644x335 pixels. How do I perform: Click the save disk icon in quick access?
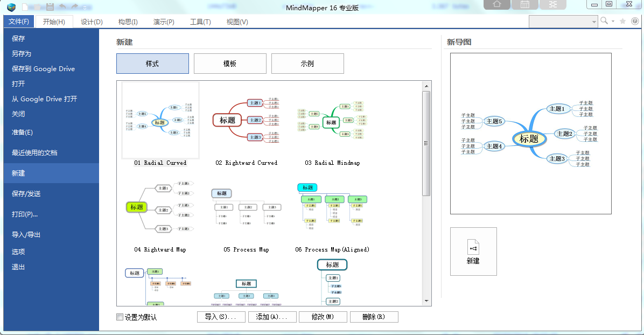click(50, 7)
